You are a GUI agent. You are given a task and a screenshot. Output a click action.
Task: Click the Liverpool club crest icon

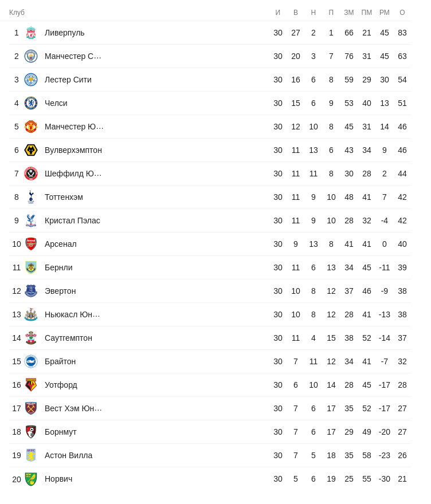pyautogui.click(x=31, y=33)
